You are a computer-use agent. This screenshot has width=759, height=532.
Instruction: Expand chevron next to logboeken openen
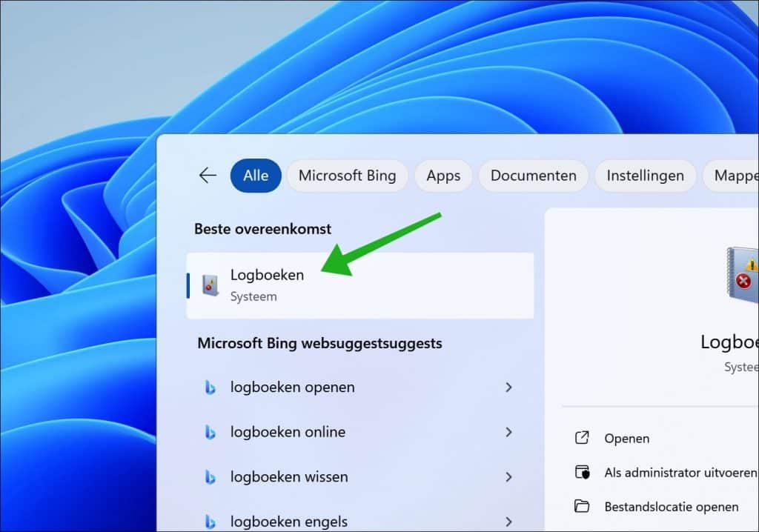508,388
